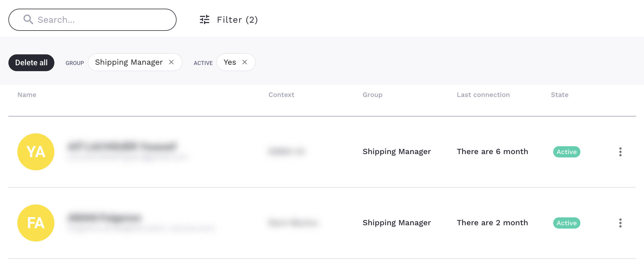
Task: Sort by the State column header
Action: (560, 95)
